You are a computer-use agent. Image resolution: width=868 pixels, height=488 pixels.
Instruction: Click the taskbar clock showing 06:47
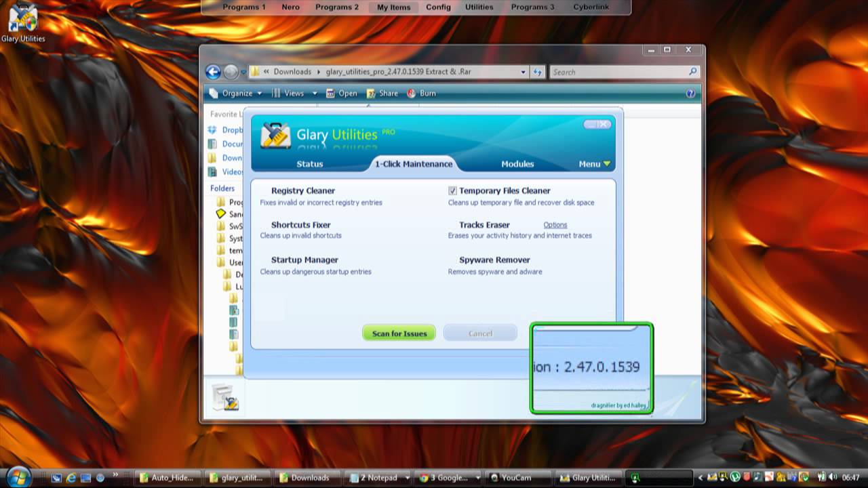850,478
